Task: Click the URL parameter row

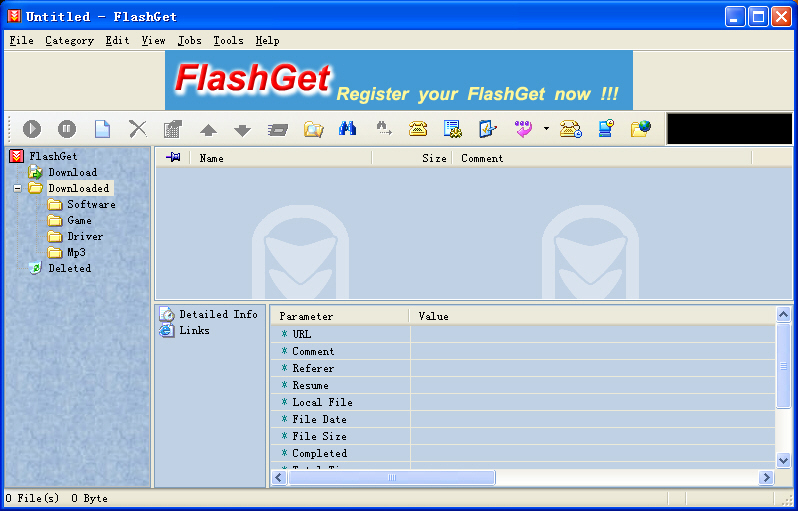Action: pos(523,334)
